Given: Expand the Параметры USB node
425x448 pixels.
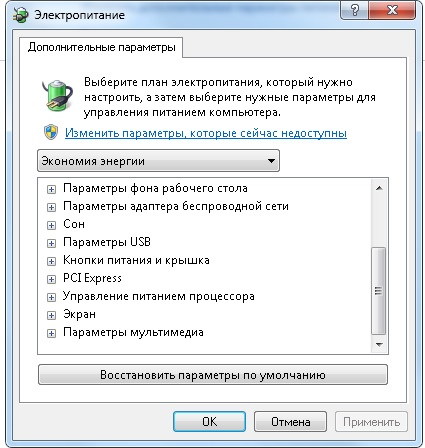Looking at the screenshot, I should point(51,243).
